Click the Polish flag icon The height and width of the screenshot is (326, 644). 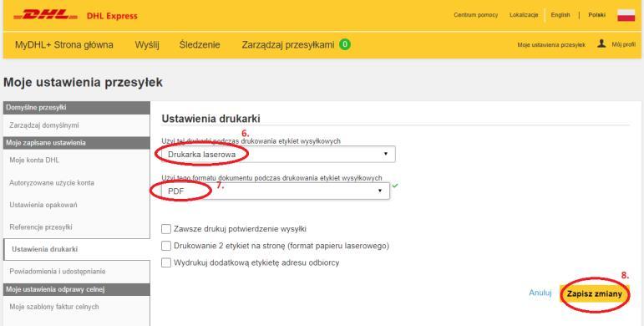(x=626, y=15)
